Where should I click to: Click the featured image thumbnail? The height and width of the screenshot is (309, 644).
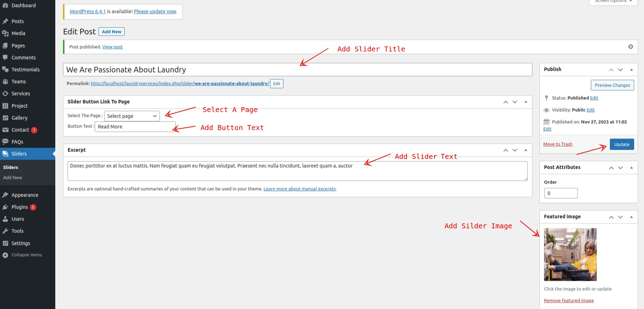[x=570, y=254]
